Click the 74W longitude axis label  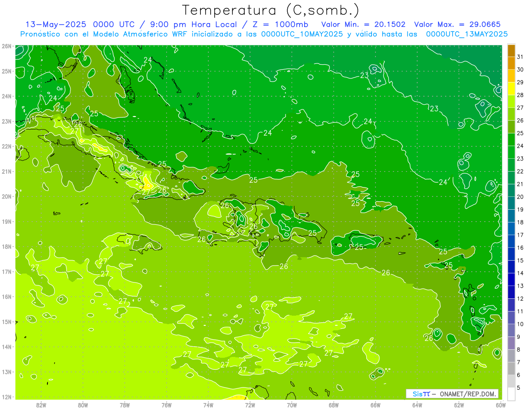[x=208, y=405]
